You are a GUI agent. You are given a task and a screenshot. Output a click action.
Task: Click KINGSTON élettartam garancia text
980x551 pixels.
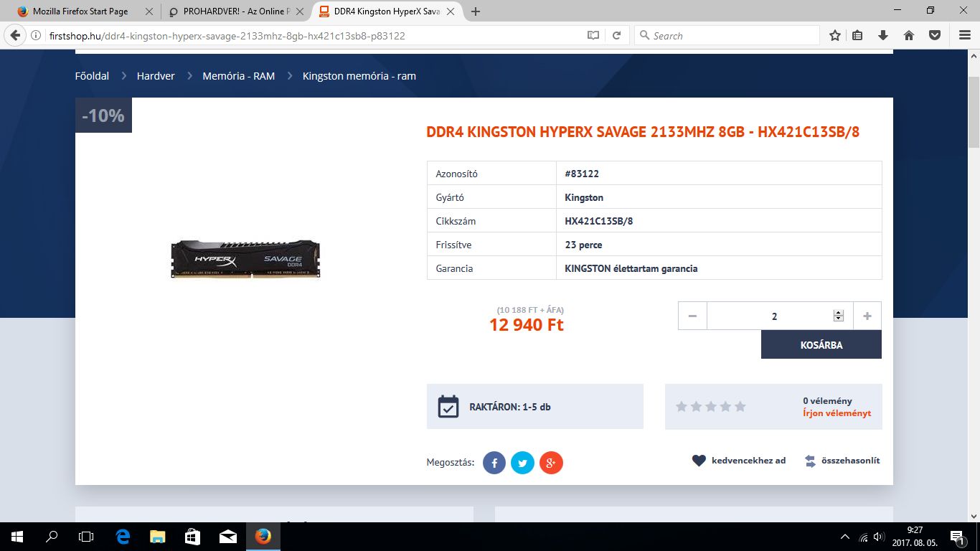click(631, 268)
